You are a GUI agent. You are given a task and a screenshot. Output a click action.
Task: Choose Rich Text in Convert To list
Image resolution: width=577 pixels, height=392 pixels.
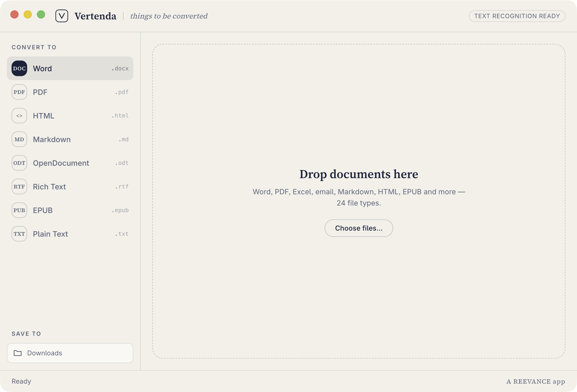coord(70,187)
